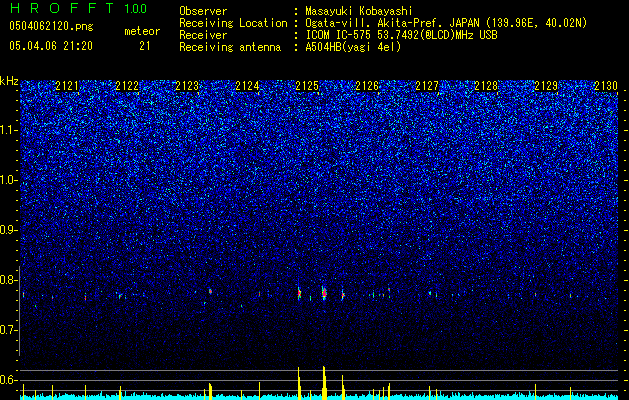Click the 2122 time marker
629x400 pixels.
pos(127,86)
